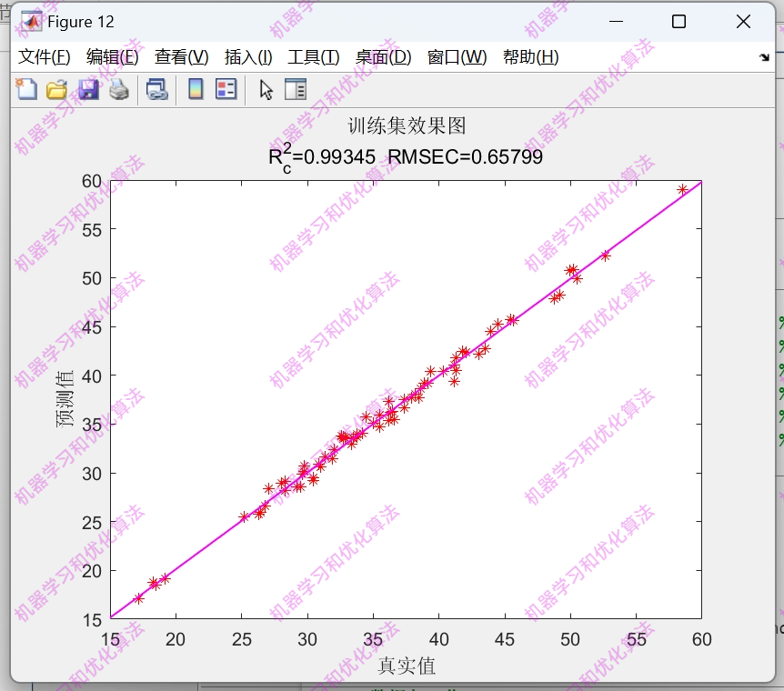
Task: Save the current figure
Action: (x=86, y=88)
